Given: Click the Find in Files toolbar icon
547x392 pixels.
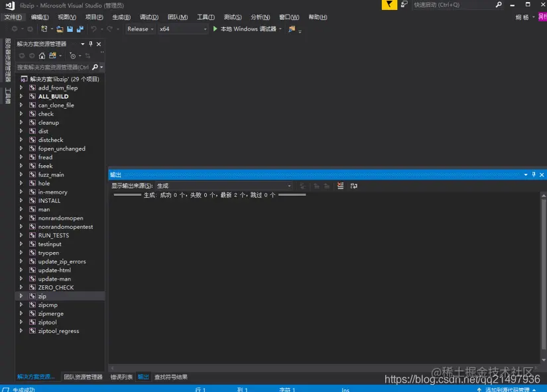Looking at the screenshot, I should pyautogui.click(x=292, y=29).
